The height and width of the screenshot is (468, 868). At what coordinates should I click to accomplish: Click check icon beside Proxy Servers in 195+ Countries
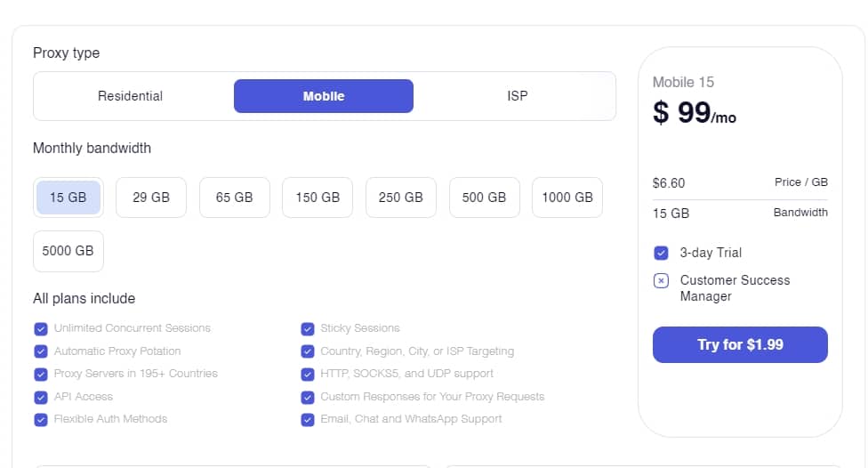pos(41,375)
